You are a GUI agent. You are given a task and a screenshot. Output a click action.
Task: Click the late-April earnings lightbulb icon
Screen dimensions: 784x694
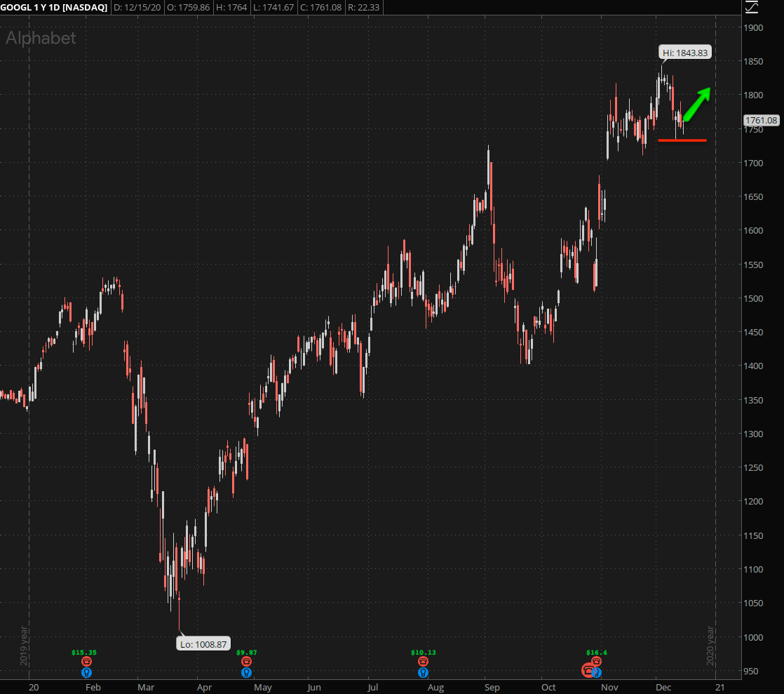pyautogui.click(x=246, y=673)
